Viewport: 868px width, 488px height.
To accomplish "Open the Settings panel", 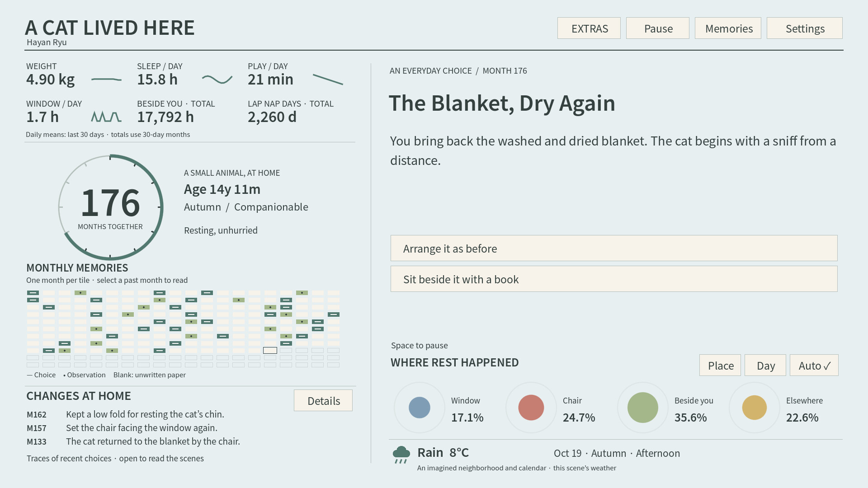I will (x=804, y=28).
